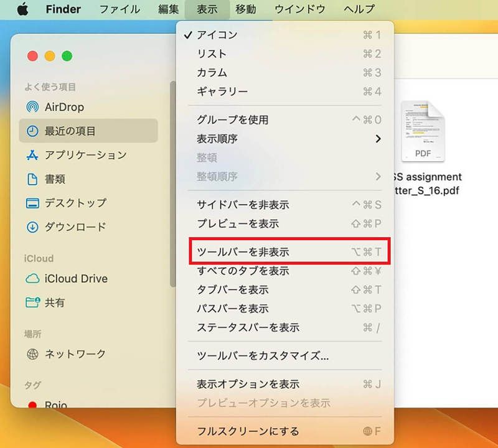Choose 表示オプションを表示

click(285, 384)
